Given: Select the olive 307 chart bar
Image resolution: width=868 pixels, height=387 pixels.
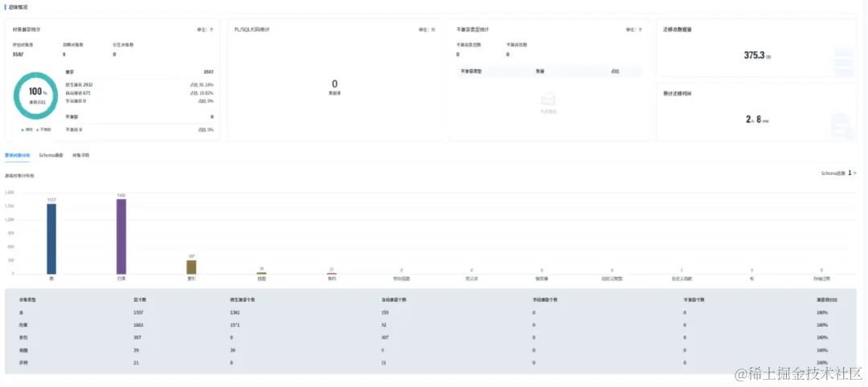Looking at the screenshot, I should tap(191, 267).
